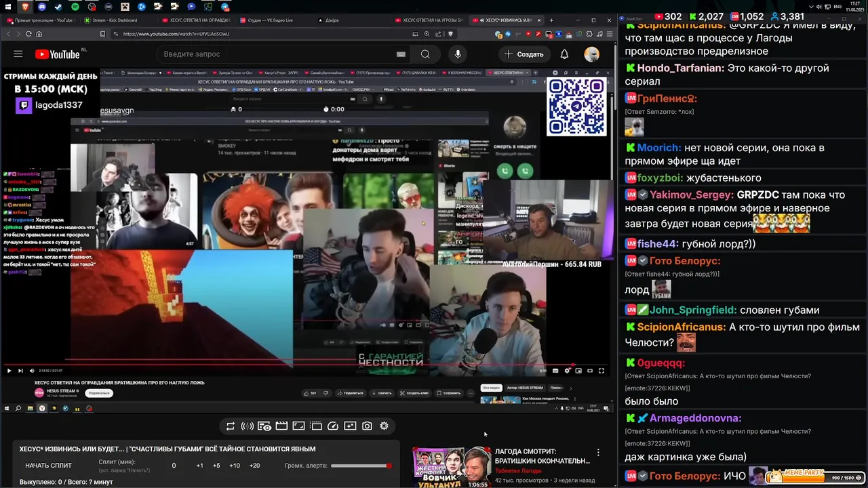The height and width of the screenshot is (488, 868).
Task: Toggle the sound-waves audio enhancer icon
Action: (x=248, y=426)
